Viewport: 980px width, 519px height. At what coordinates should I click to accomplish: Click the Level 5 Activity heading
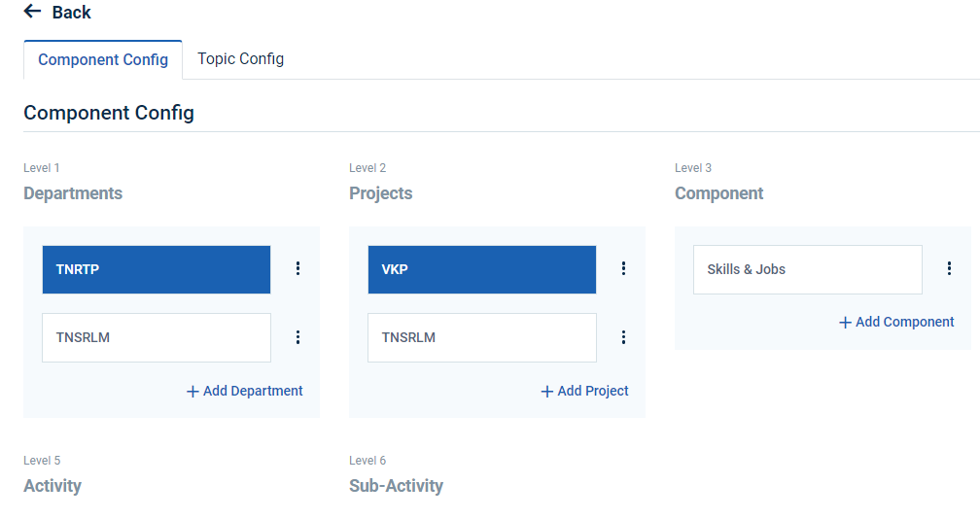coord(52,486)
